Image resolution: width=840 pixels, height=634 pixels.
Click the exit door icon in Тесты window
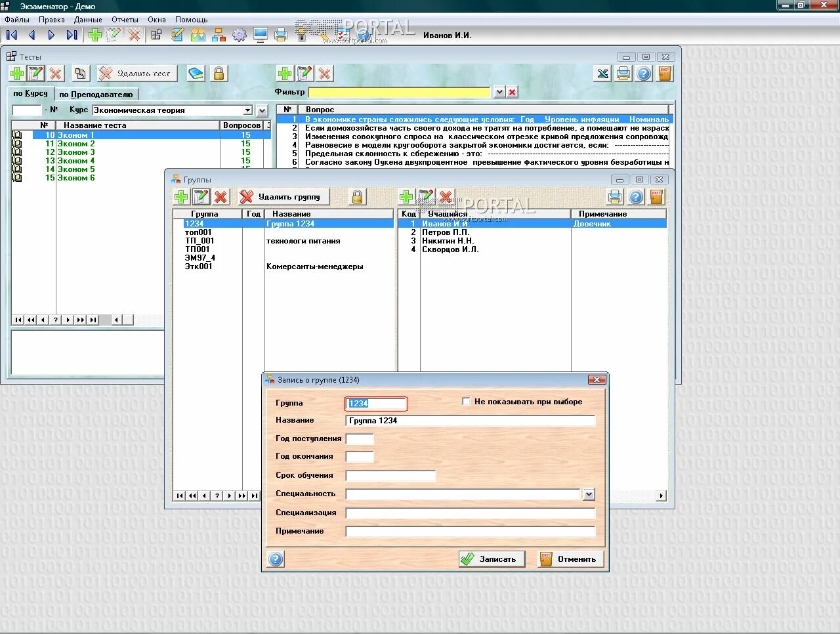click(x=665, y=74)
